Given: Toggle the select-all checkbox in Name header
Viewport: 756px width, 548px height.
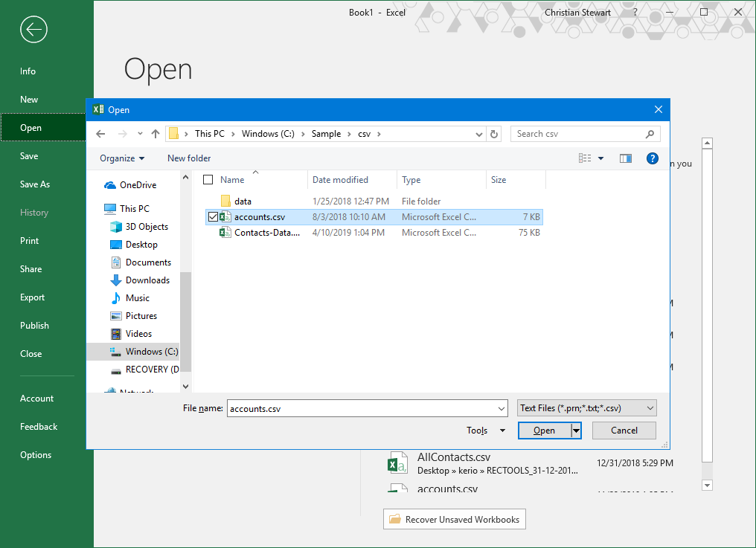Looking at the screenshot, I should coord(208,180).
